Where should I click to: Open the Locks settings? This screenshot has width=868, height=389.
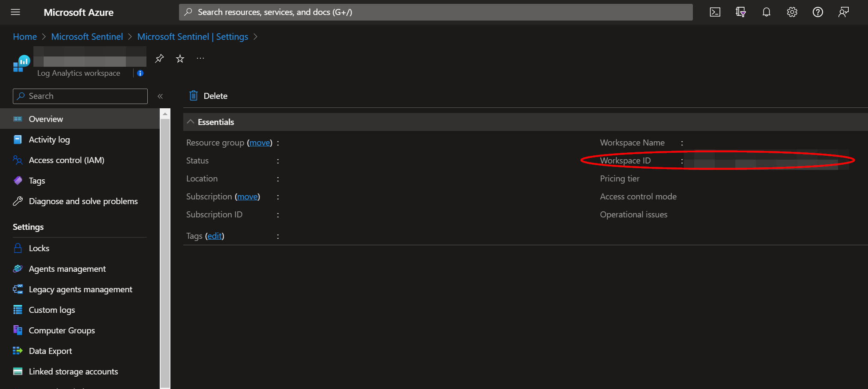coord(80,248)
